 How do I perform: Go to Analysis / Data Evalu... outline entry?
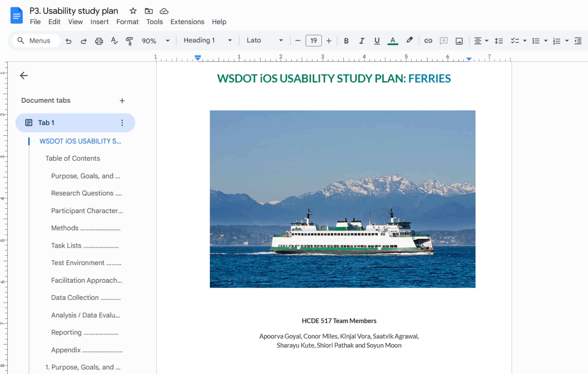(x=86, y=315)
